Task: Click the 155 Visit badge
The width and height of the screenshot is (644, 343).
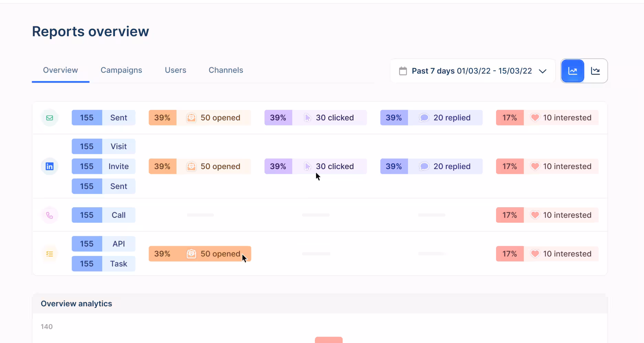Action: pyautogui.click(x=103, y=146)
